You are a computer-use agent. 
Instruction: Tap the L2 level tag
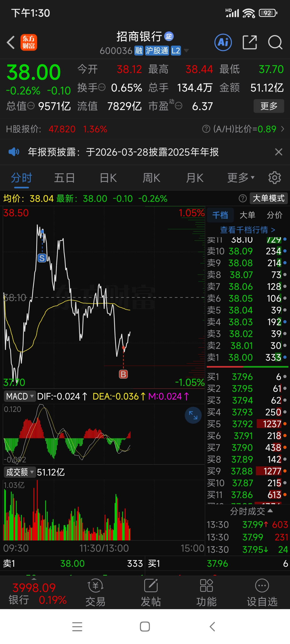(176, 51)
